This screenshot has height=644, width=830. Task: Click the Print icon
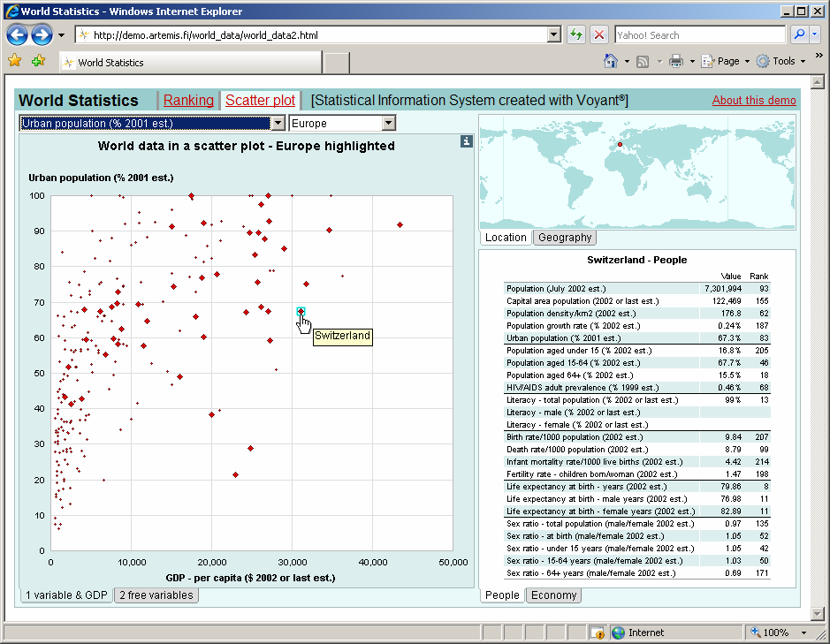[676, 61]
